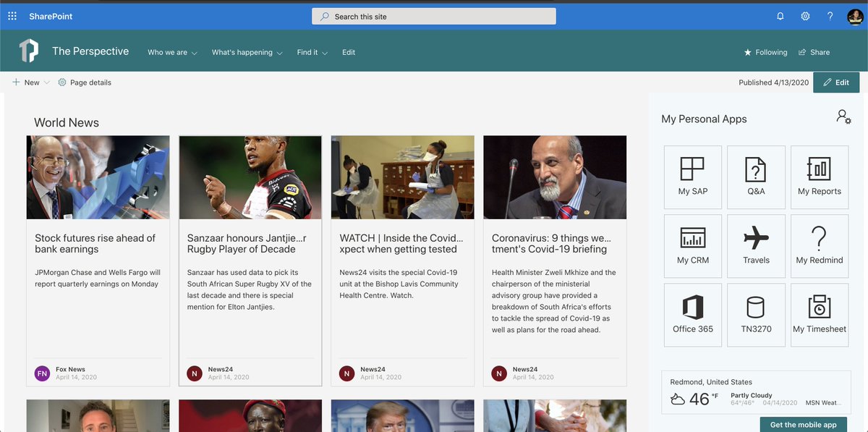This screenshot has width=868, height=432.
Task: Open the Office 365 tile
Action: coord(692,315)
